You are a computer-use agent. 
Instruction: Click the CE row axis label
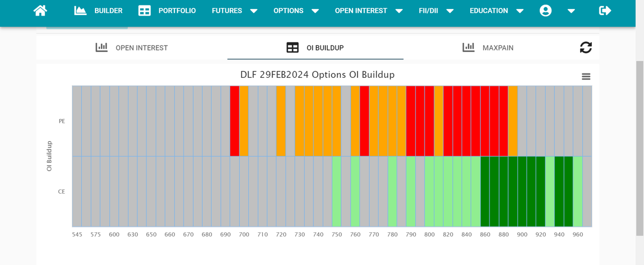coord(62,192)
